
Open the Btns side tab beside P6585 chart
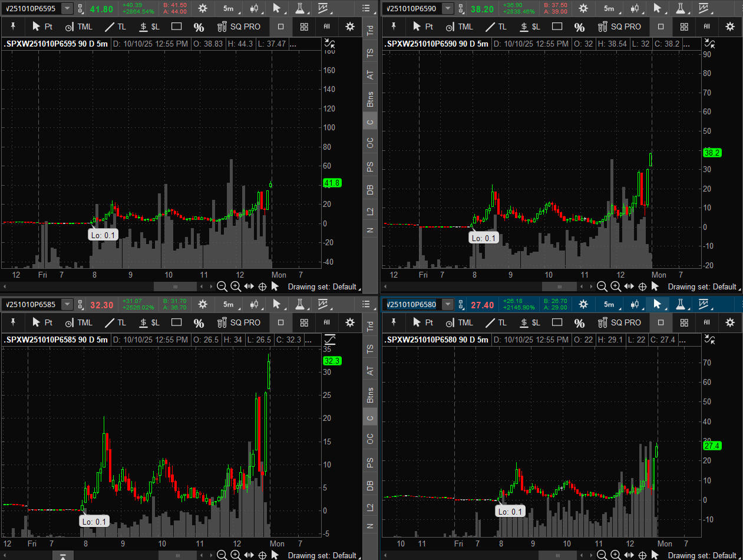tap(369, 395)
